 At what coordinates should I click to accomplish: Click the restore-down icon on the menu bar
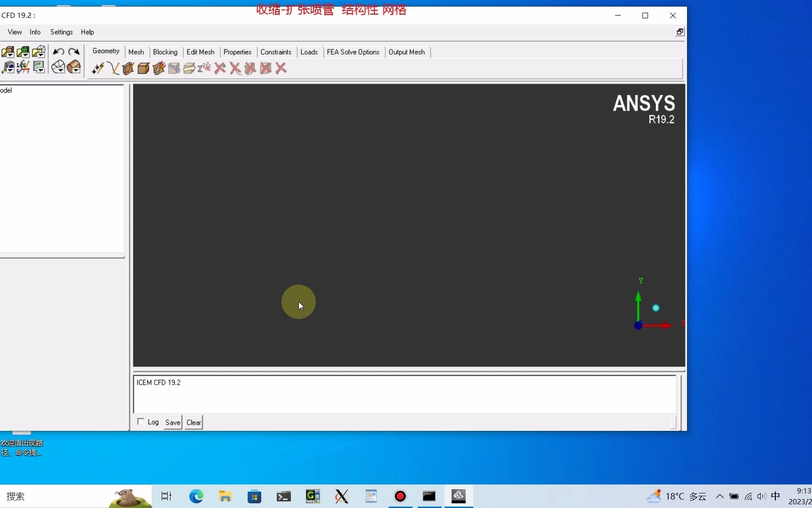(679, 32)
